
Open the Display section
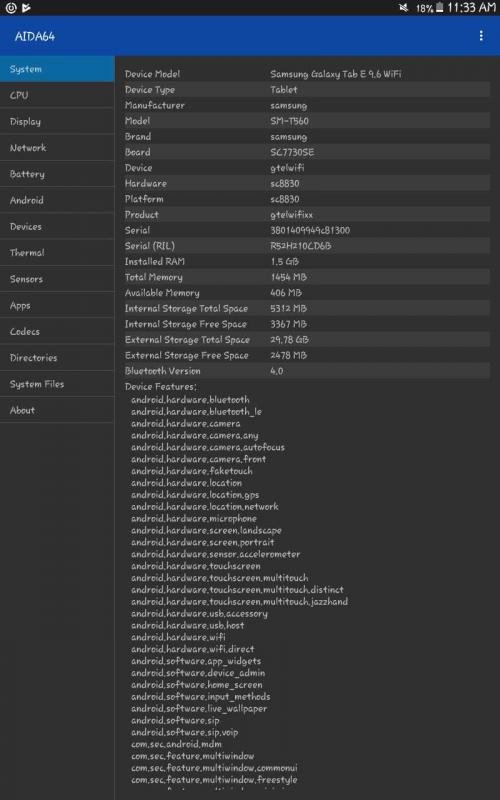(x=57, y=121)
